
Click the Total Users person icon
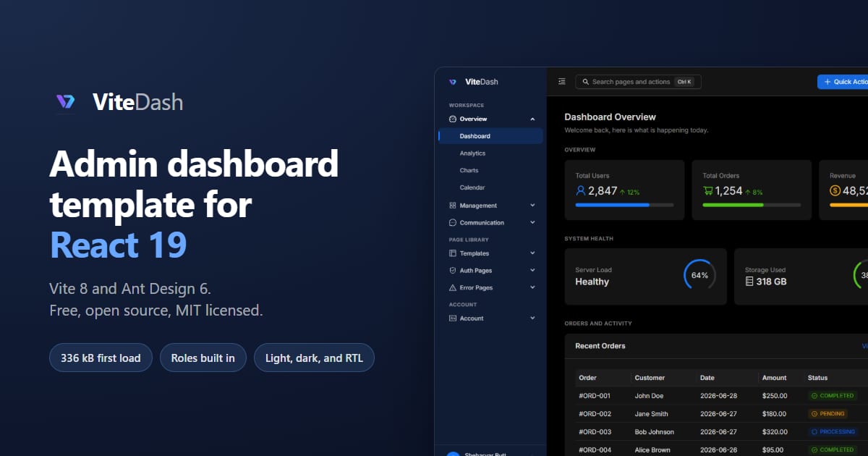click(x=580, y=191)
